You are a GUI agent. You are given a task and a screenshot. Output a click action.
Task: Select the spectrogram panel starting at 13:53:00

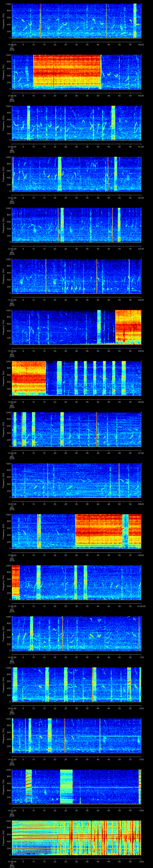pos(76,276)
